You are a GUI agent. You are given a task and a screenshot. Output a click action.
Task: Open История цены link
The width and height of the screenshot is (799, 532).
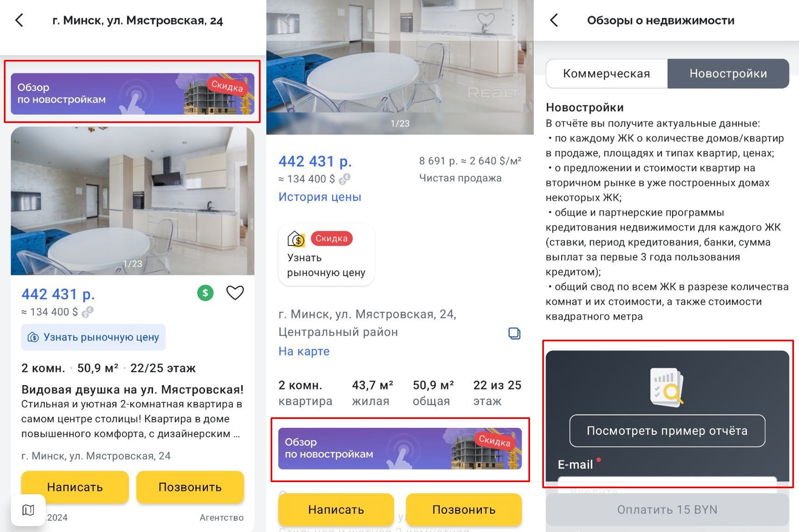320,197
